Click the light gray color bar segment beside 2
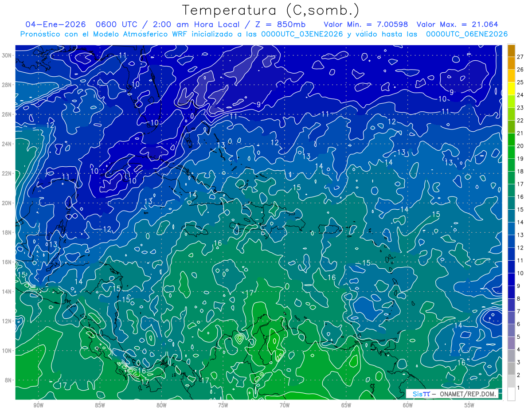 click(x=511, y=369)
